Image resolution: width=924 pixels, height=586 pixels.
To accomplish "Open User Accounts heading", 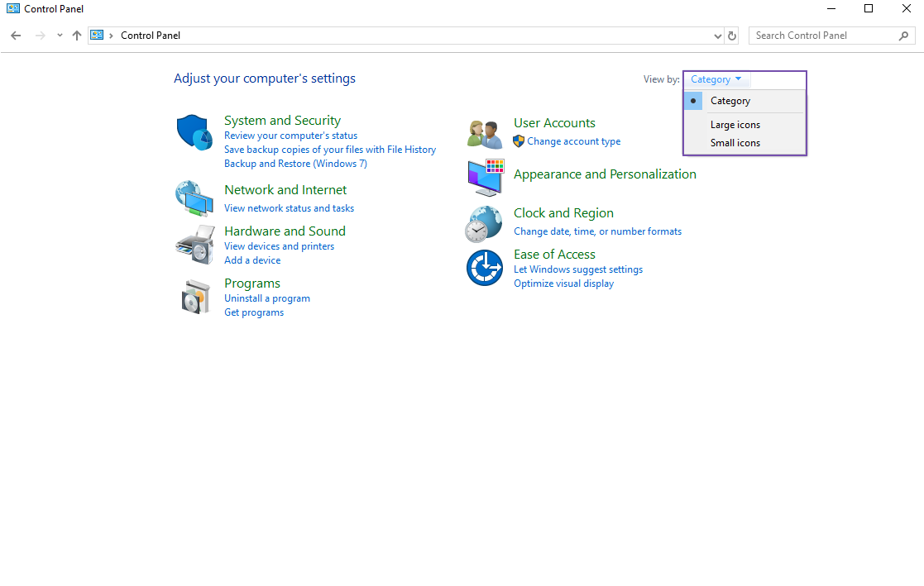I will 554,123.
